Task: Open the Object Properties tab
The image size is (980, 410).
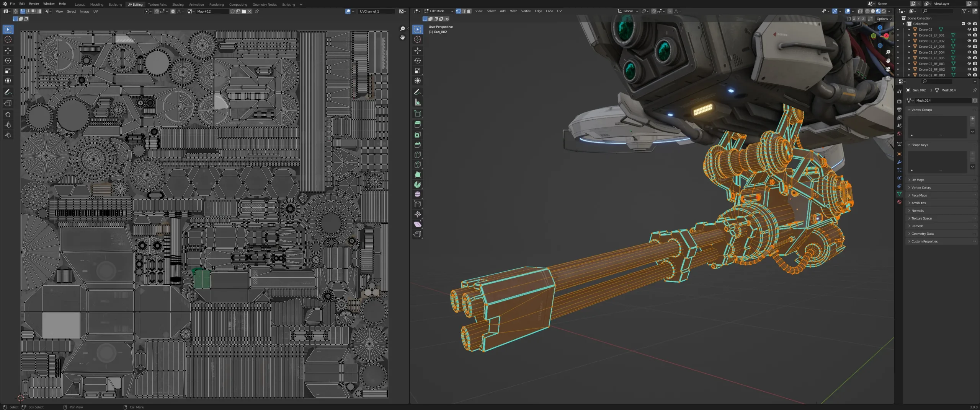Action: 900,153
